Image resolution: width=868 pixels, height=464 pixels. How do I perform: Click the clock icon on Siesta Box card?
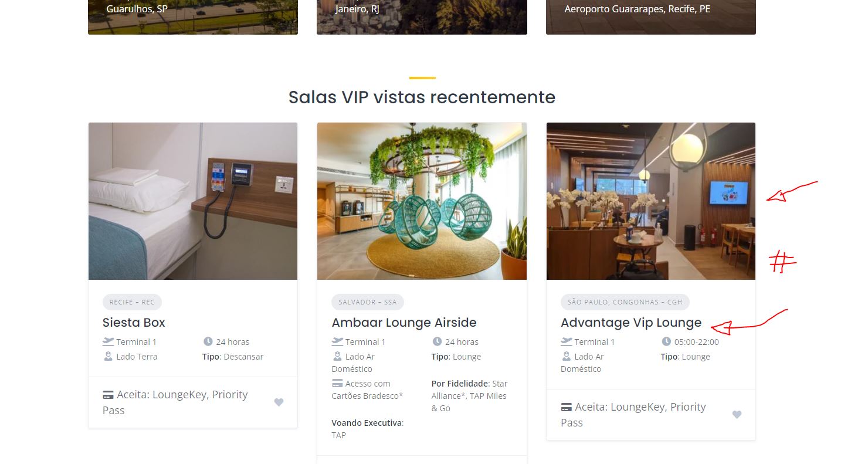(x=208, y=341)
